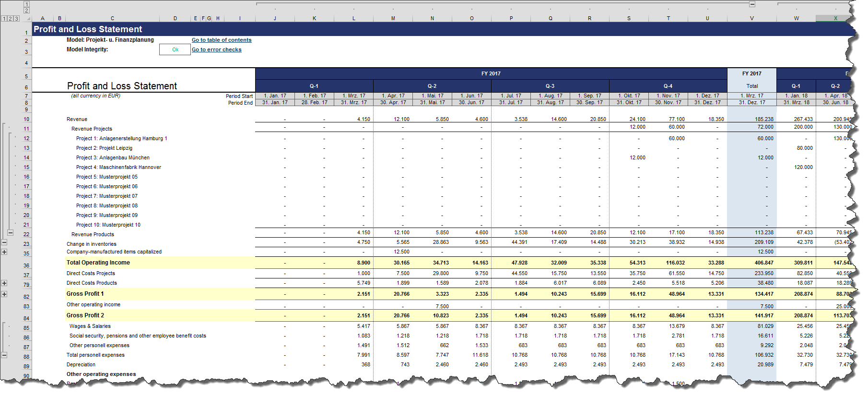Select row header 10
Screen dimensions: 868x398
pyautogui.click(x=27, y=119)
